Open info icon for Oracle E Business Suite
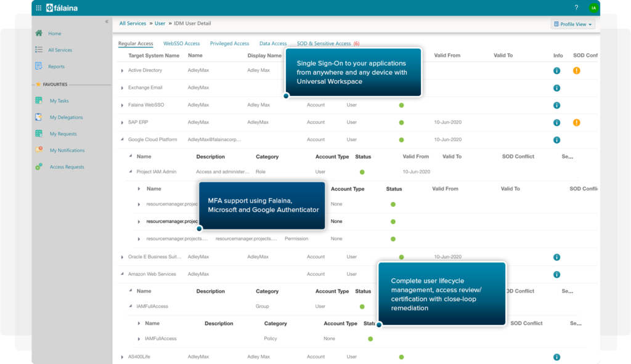 [x=556, y=257]
